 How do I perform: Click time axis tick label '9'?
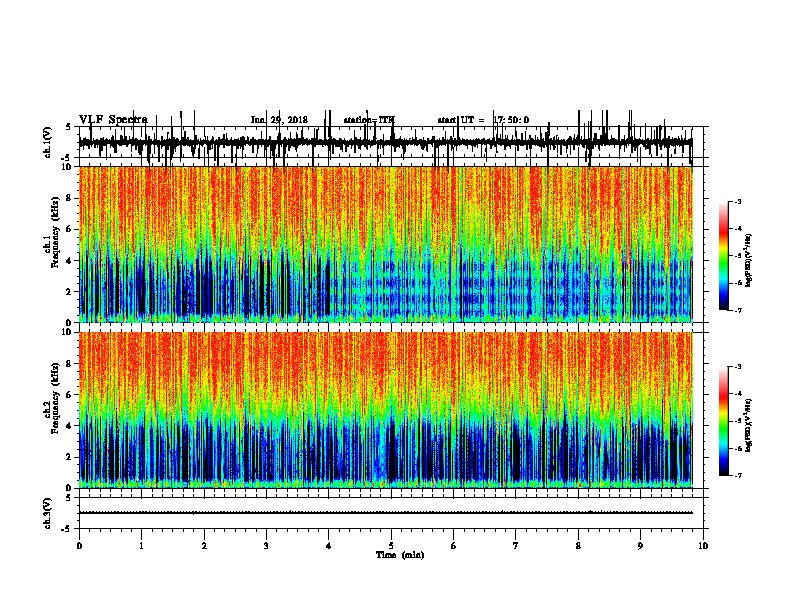[640, 546]
